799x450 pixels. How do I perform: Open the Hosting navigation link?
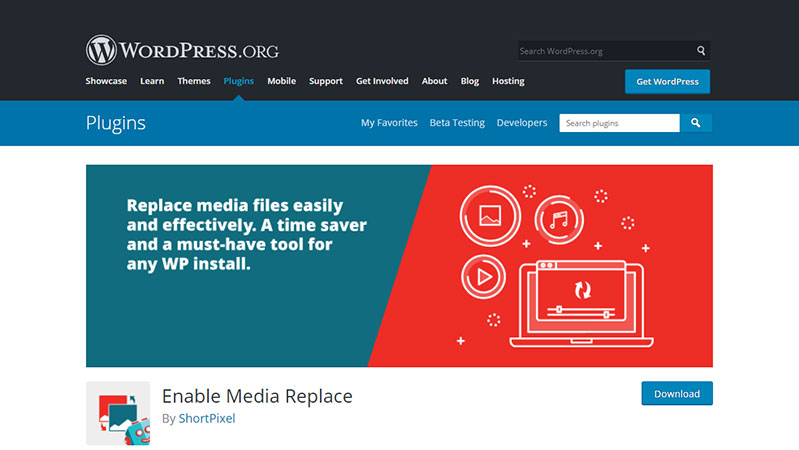[x=508, y=81]
